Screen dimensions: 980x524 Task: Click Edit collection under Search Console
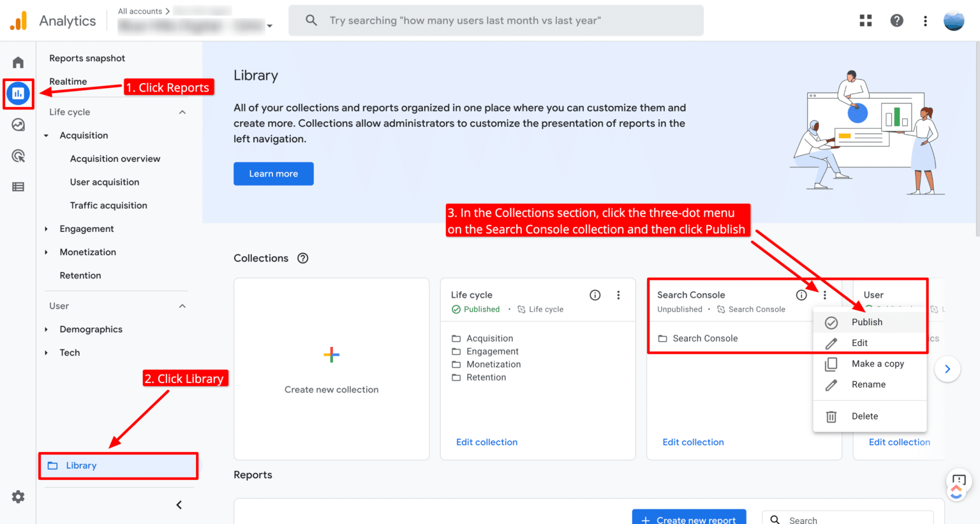693,442
